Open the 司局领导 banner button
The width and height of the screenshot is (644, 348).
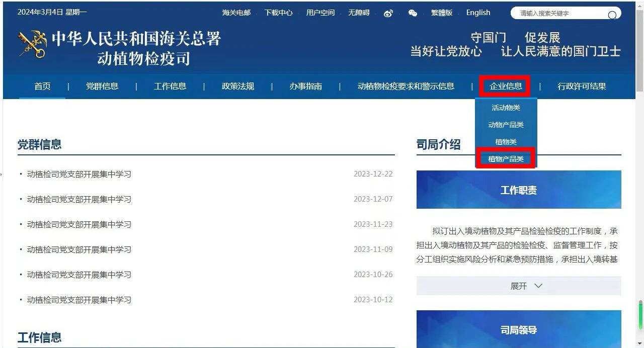pos(518,329)
